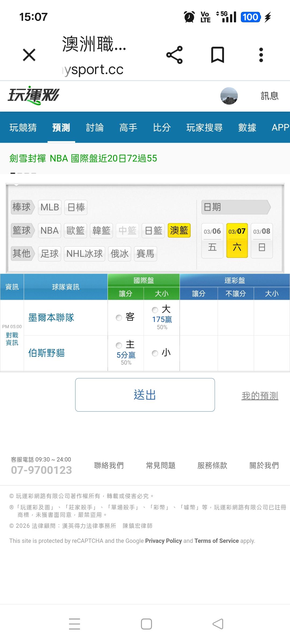This screenshot has height=644, width=290.
Task: Switch to the 討論 tab
Action: point(95,127)
